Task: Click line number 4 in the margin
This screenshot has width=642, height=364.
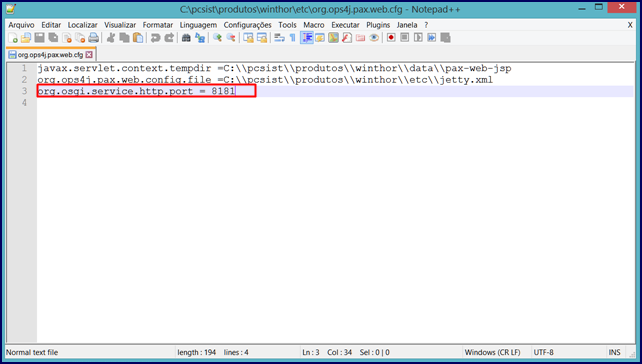Action: [24, 103]
